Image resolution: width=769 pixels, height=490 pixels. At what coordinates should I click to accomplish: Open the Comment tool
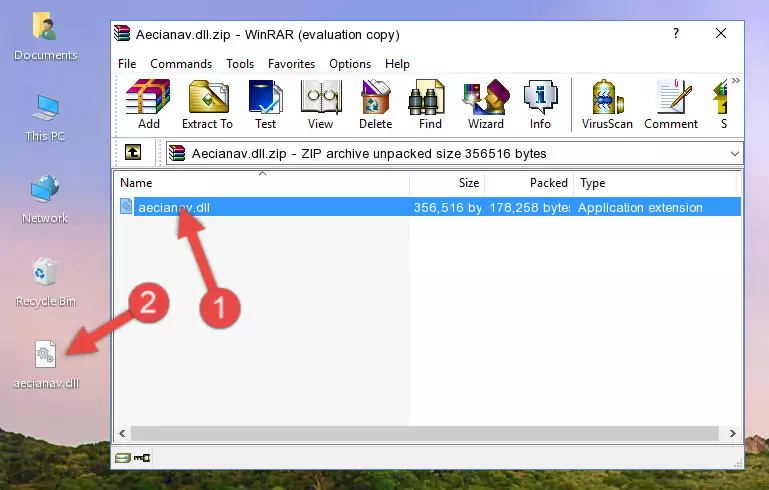(x=671, y=104)
